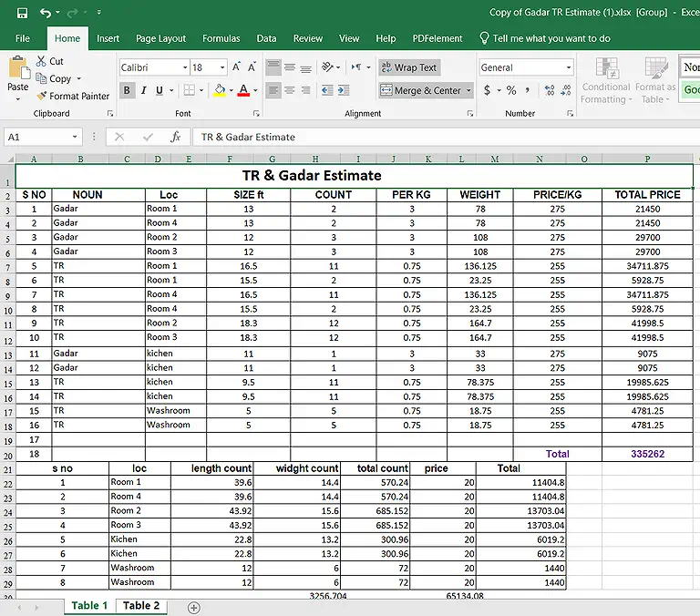The height and width of the screenshot is (616, 700).
Task: Set Top Align vertical alignment
Action: [x=273, y=67]
